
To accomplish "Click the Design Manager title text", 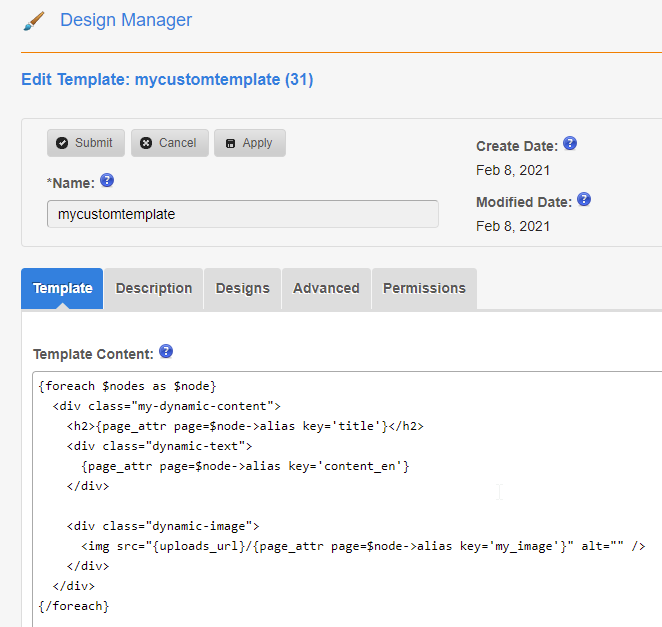I will (126, 20).
